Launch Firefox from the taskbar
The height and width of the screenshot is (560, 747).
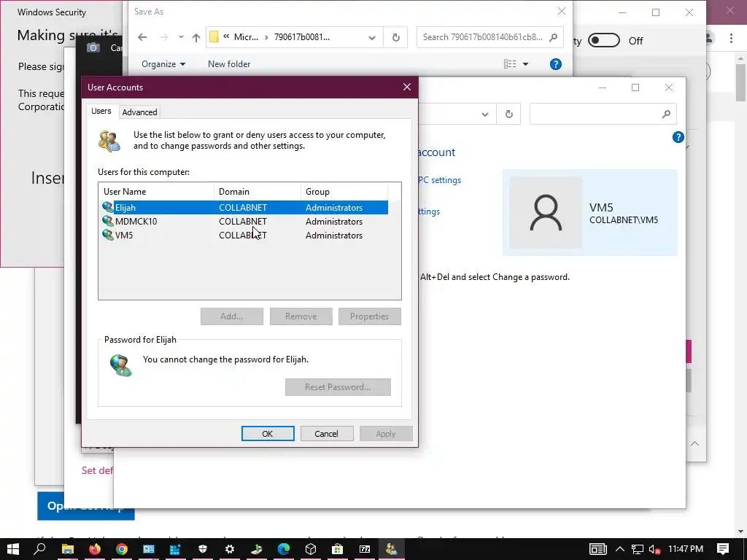(95, 549)
